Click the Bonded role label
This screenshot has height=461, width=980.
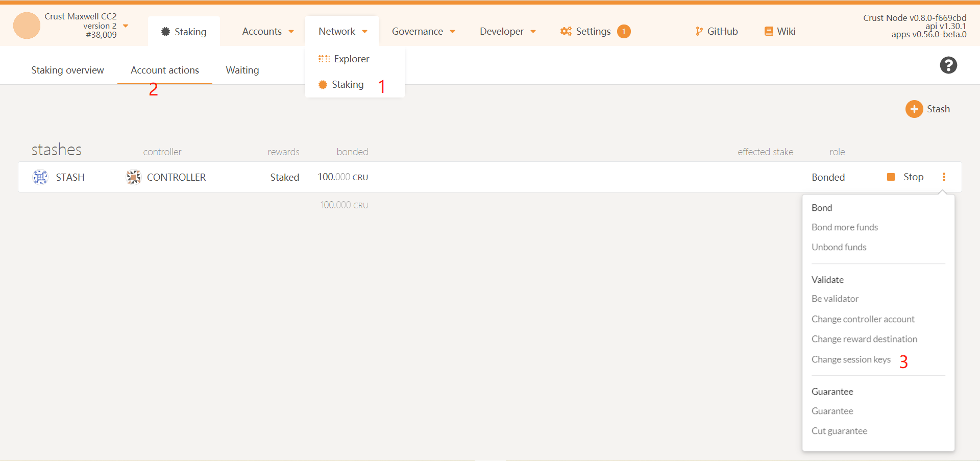(828, 177)
